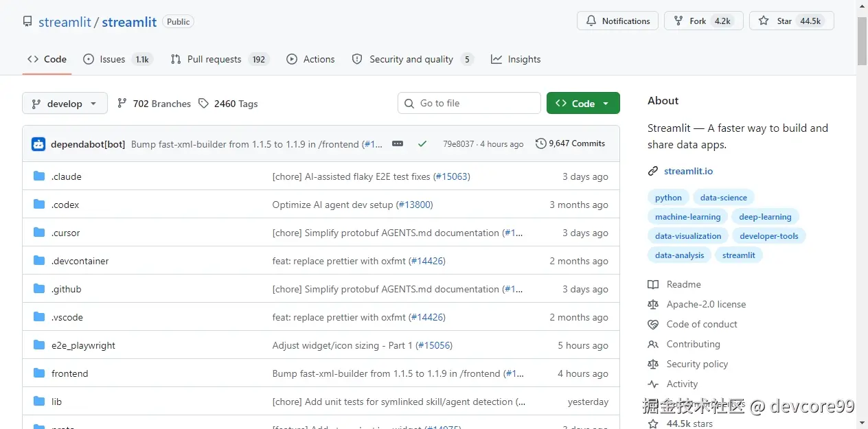Click folder icon next to .claude
The width and height of the screenshot is (868, 429).
pos(39,176)
